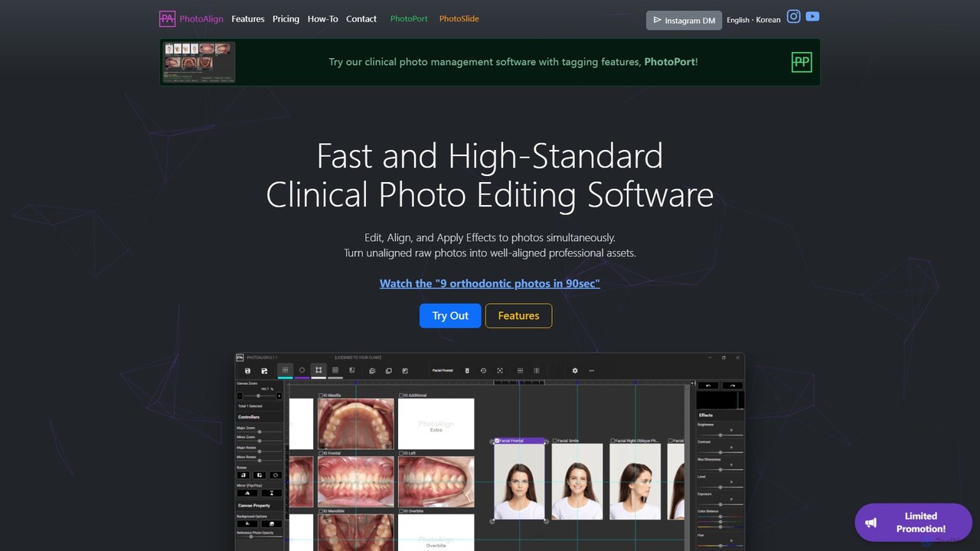Viewport: 980px width, 551px height.
Task: Uncheck the Facial Frontal checkbox
Action: pos(497,441)
